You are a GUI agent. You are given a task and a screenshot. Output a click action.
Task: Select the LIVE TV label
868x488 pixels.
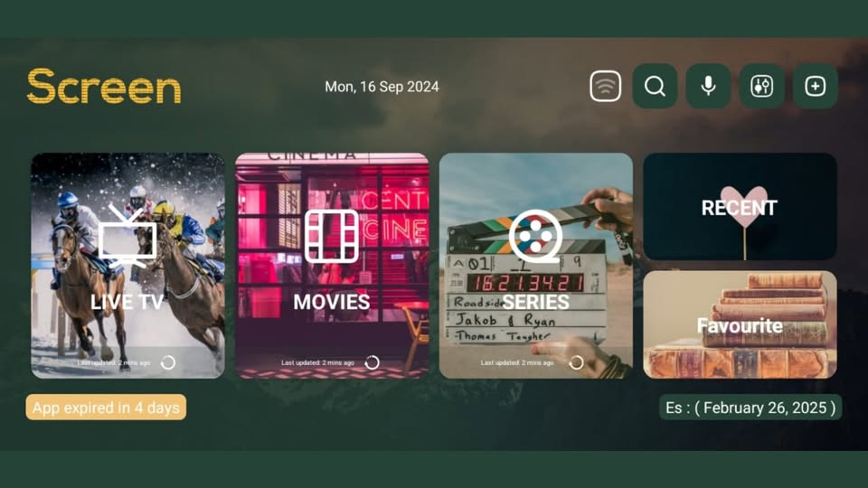point(127,302)
